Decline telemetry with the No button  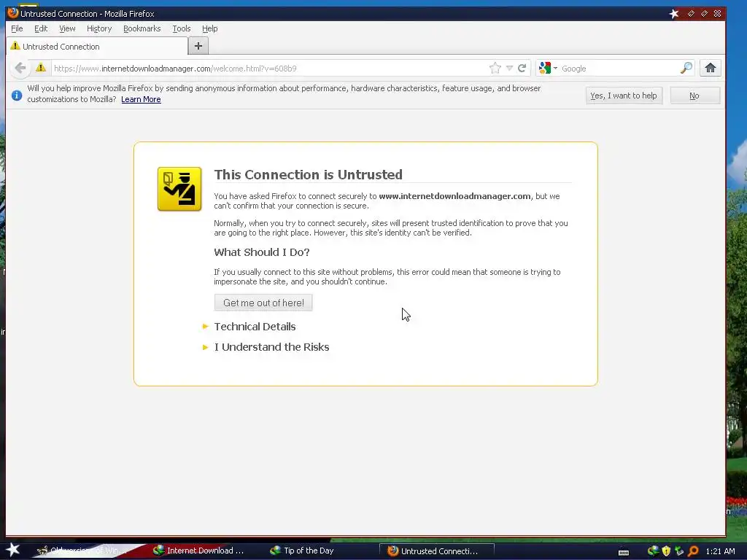[694, 96]
